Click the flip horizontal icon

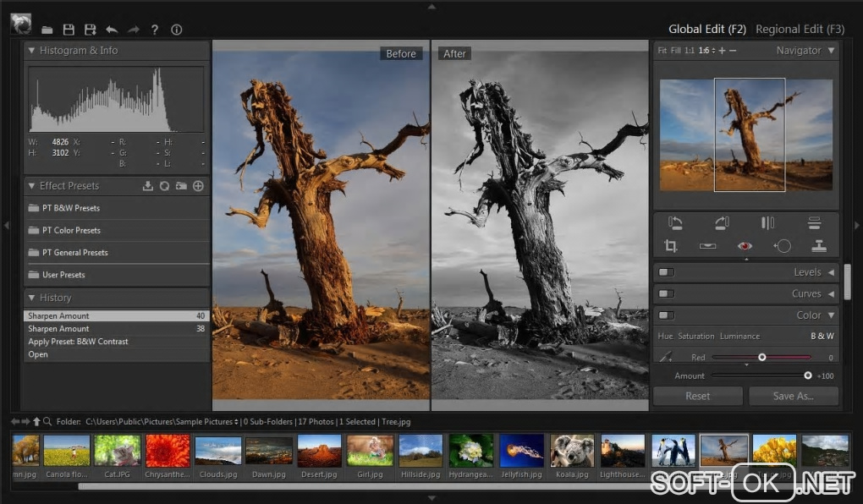pyautogui.click(x=767, y=223)
